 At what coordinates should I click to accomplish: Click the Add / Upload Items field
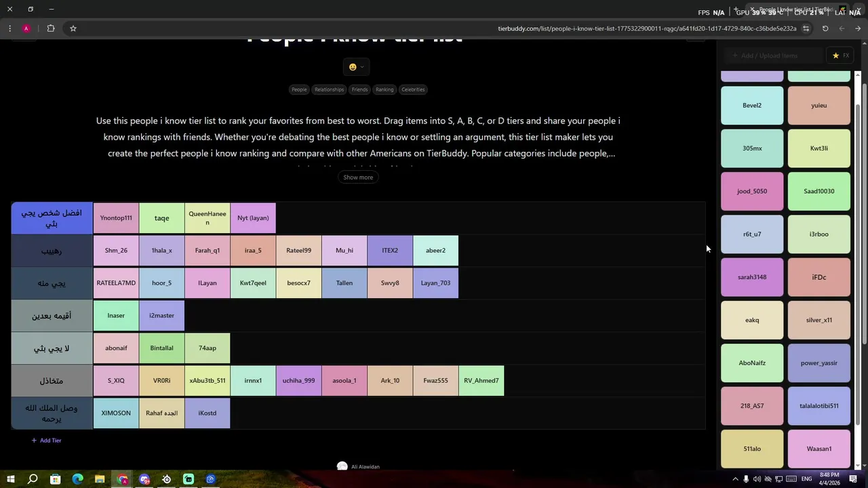[773, 56]
